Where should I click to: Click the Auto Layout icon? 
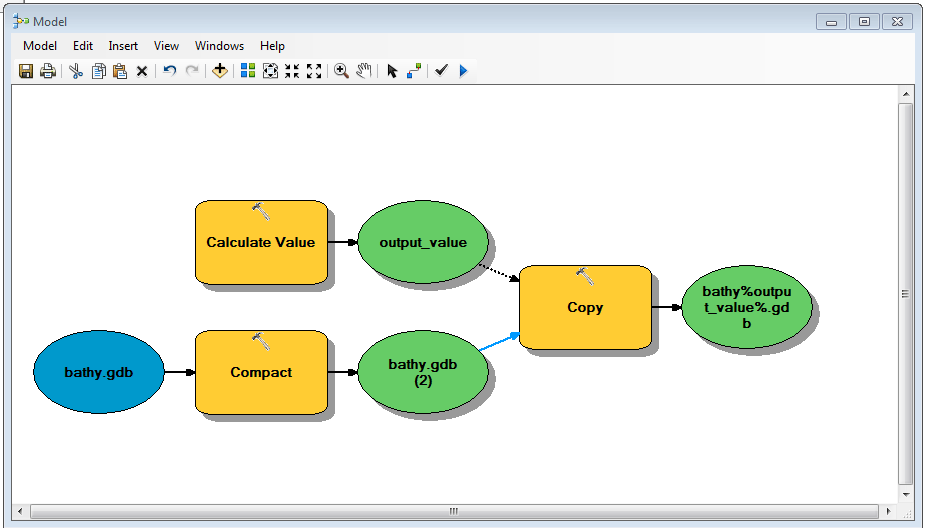[248, 71]
